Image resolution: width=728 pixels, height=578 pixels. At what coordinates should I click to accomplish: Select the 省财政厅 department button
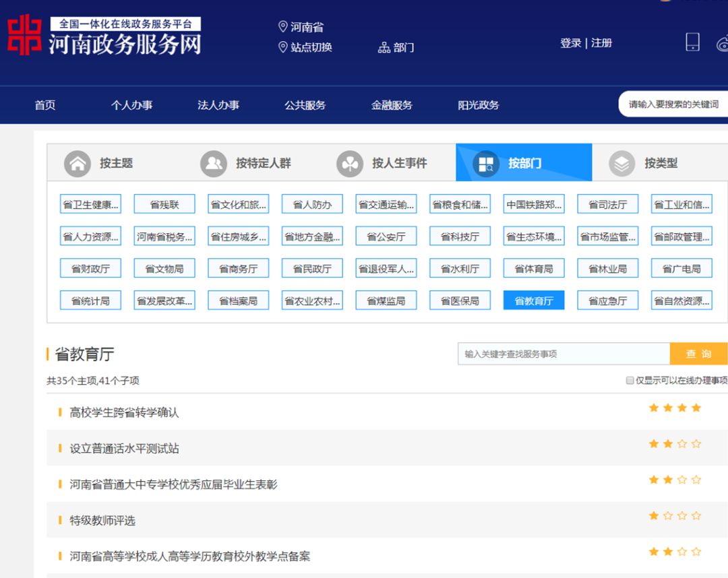pyautogui.click(x=90, y=268)
